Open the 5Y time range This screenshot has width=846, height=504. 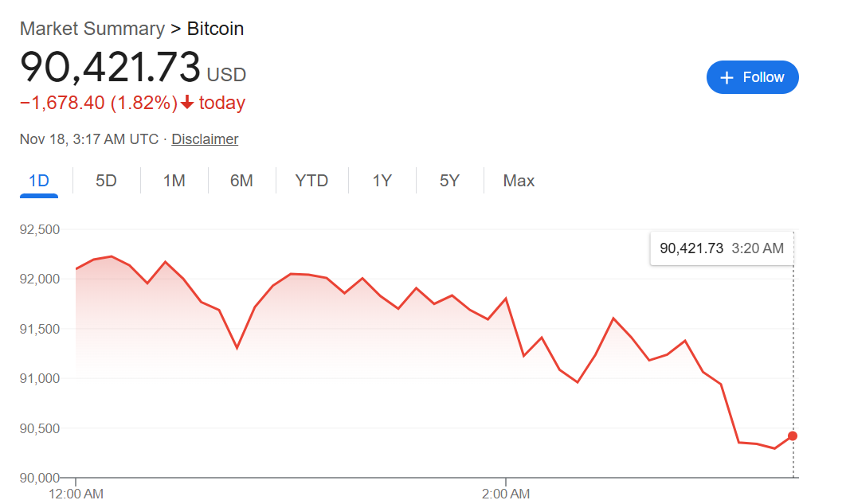(449, 181)
